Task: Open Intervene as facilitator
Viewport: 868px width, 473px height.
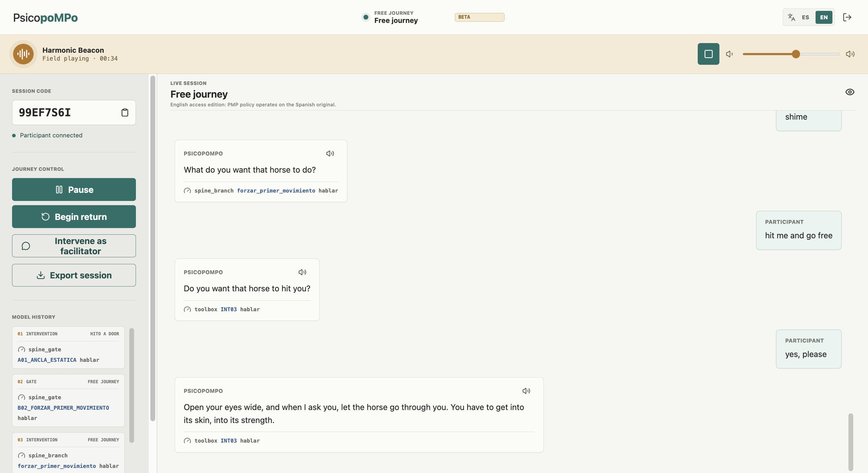Action: tap(74, 246)
